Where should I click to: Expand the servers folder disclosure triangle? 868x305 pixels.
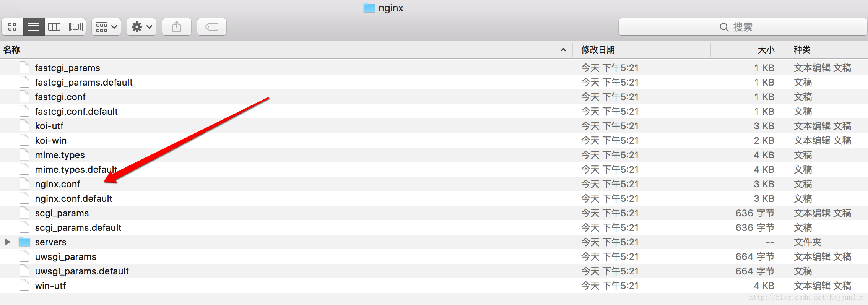(x=7, y=242)
